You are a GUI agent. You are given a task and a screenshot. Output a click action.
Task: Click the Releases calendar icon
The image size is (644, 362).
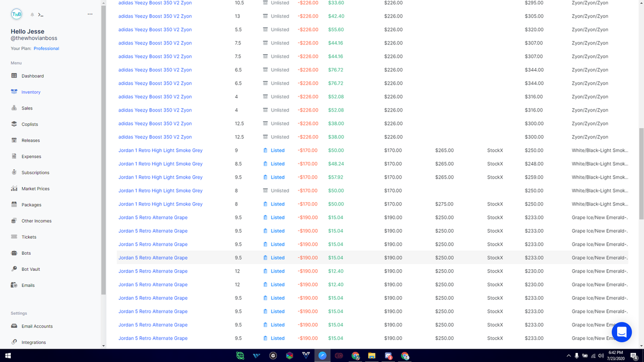click(14, 140)
